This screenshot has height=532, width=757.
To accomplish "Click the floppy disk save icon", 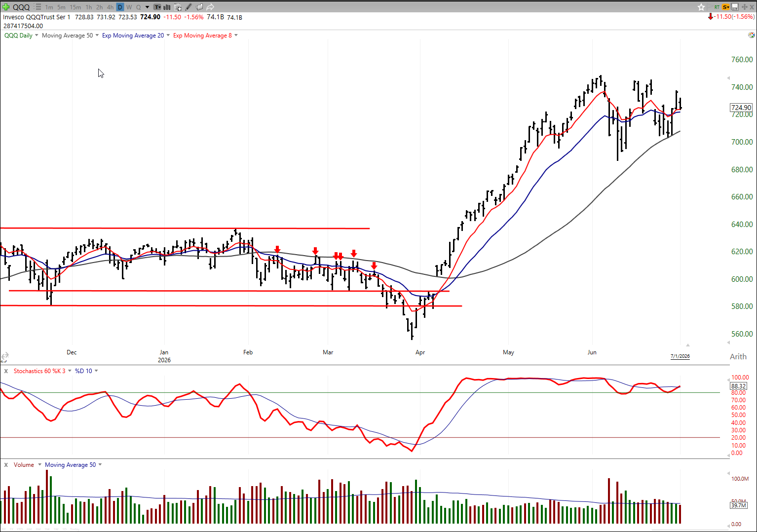I will point(735,7).
